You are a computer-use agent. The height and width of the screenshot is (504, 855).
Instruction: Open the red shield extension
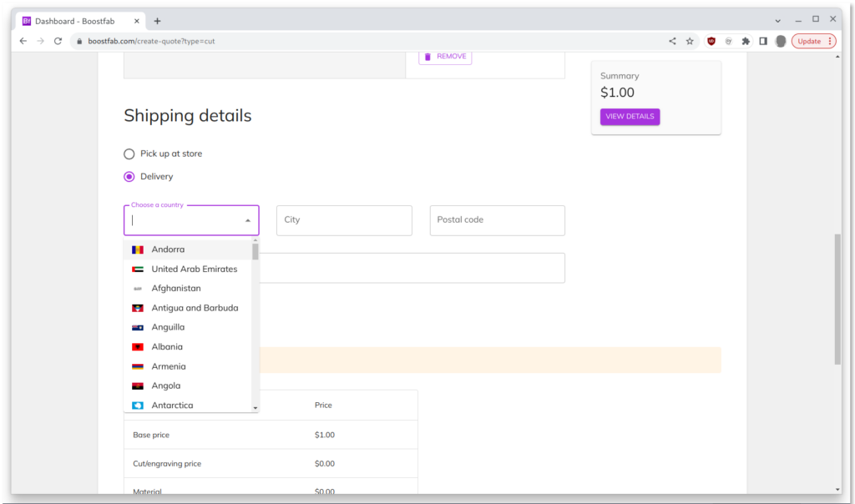[x=711, y=41]
